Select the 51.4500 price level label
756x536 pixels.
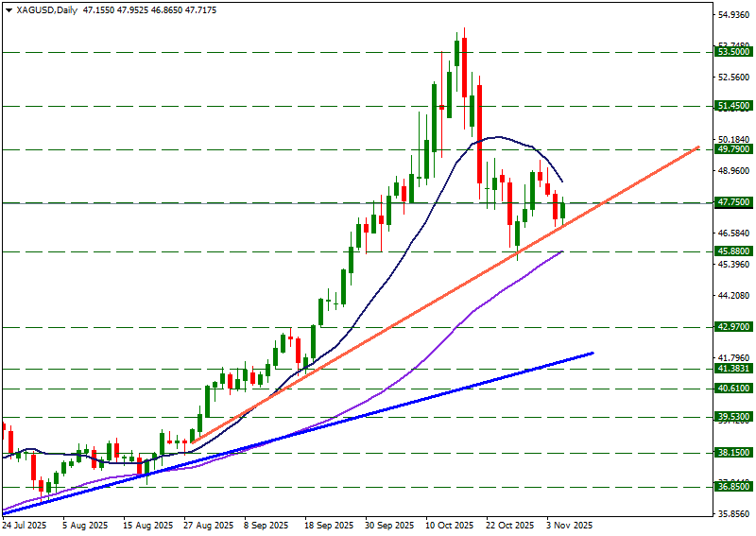pyautogui.click(x=733, y=107)
